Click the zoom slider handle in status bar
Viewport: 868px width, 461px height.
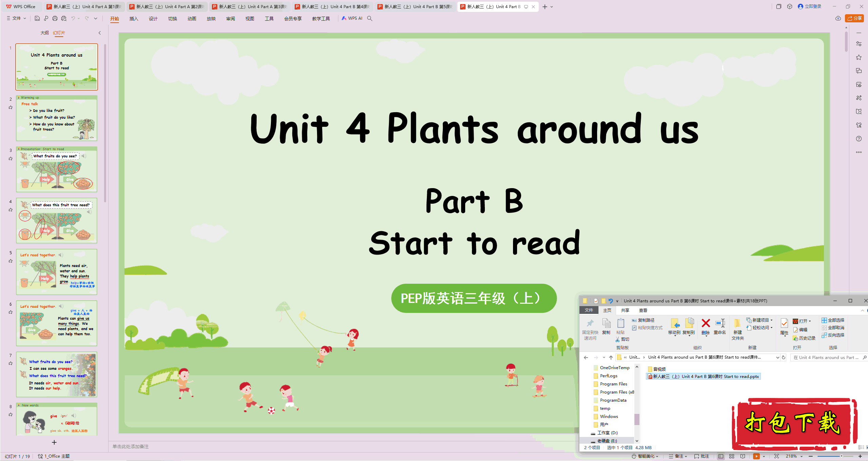coord(841,456)
